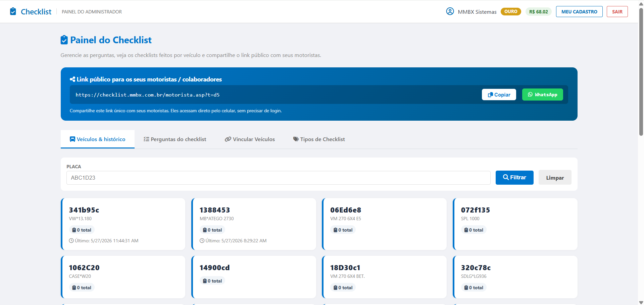Click the clipboard badge icon on card 1388453
Viewport: 644px width, 305px height.
point(205,230)
